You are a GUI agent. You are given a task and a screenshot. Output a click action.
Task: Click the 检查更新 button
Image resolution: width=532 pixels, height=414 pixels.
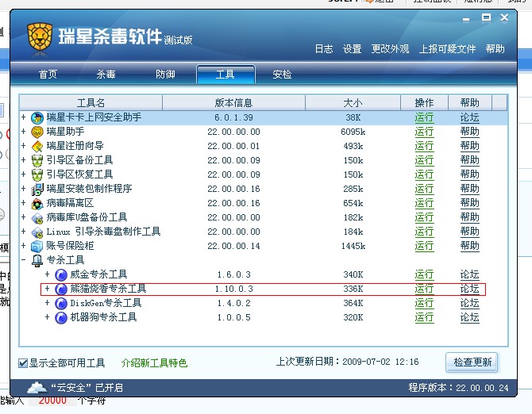pos(472,362)
